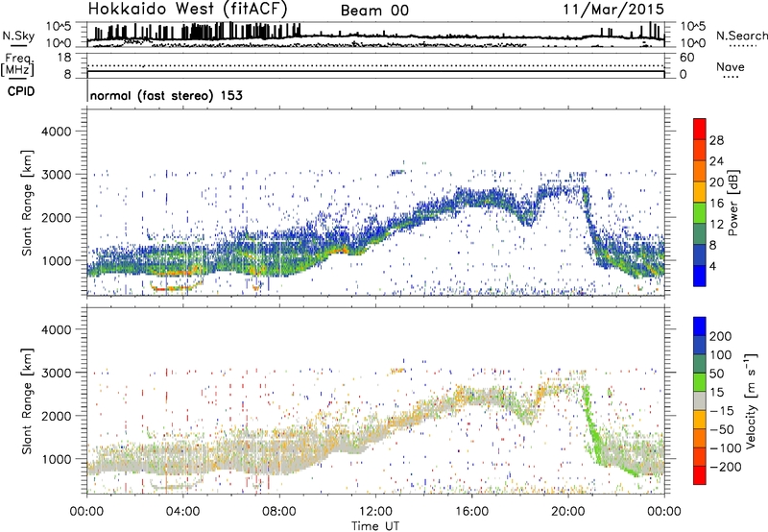Click the '1000' tick of the power panel
Image resolution: width=768 pixels, height=532 pixels.
(x=57, y=261)
